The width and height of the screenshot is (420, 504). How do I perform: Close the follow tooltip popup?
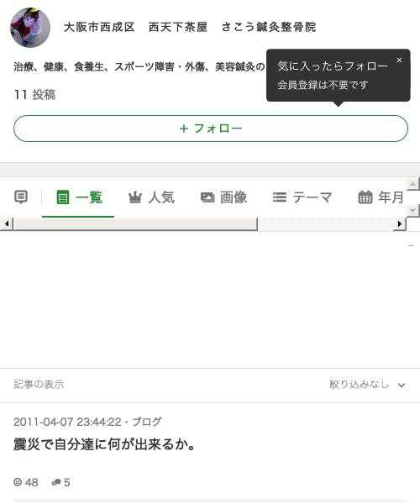(399, 60)
